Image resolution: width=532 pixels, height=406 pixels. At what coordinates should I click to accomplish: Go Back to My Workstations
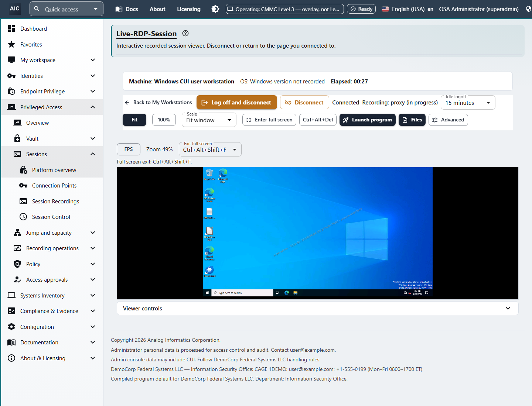tap(158, 102)
